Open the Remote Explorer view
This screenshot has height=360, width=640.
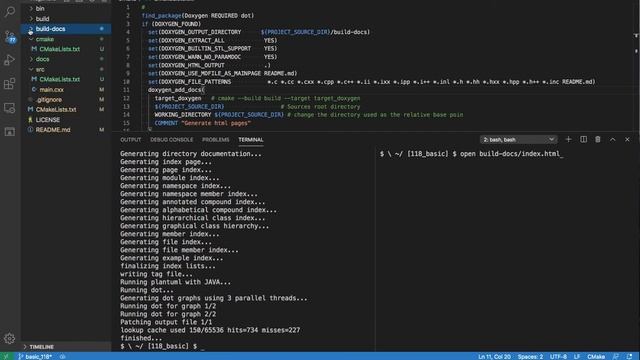[9, 108]
